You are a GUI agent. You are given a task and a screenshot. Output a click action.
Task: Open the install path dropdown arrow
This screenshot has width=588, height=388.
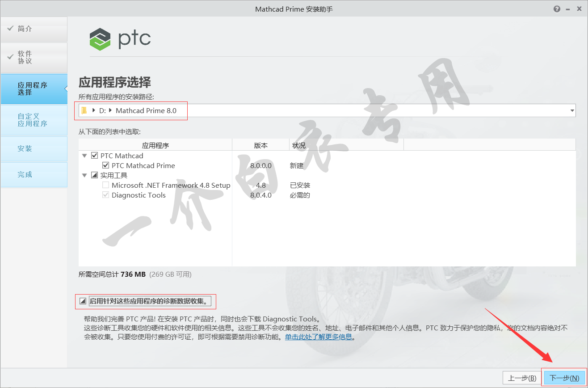(572, 110)
